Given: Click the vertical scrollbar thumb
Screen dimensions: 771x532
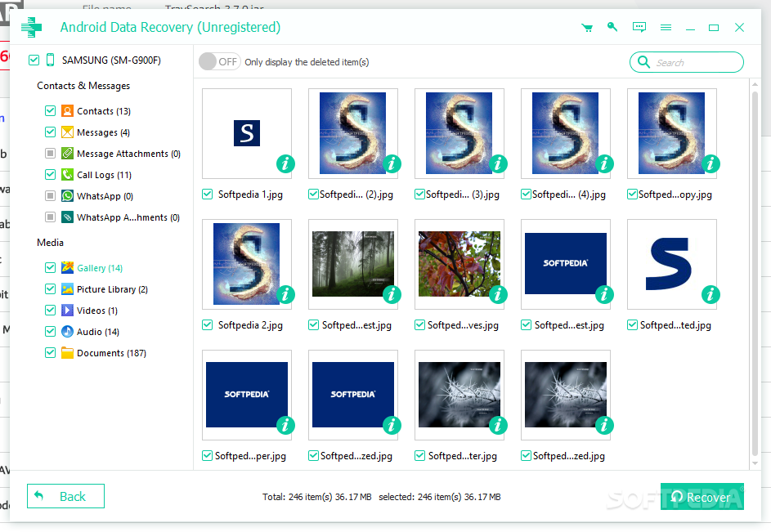Looking at the screenshot, I should coord(755,273).
